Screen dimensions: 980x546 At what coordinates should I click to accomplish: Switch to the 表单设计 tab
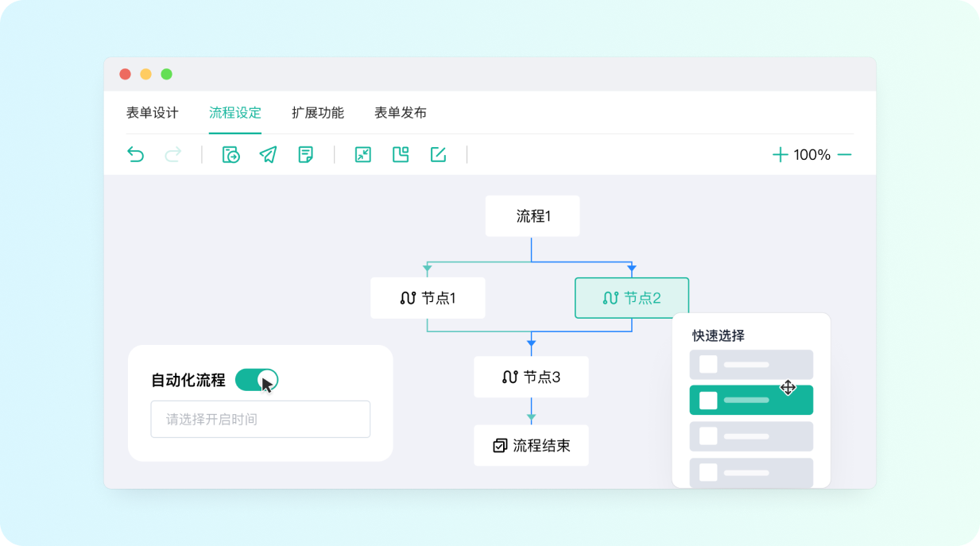click(153, 113)
